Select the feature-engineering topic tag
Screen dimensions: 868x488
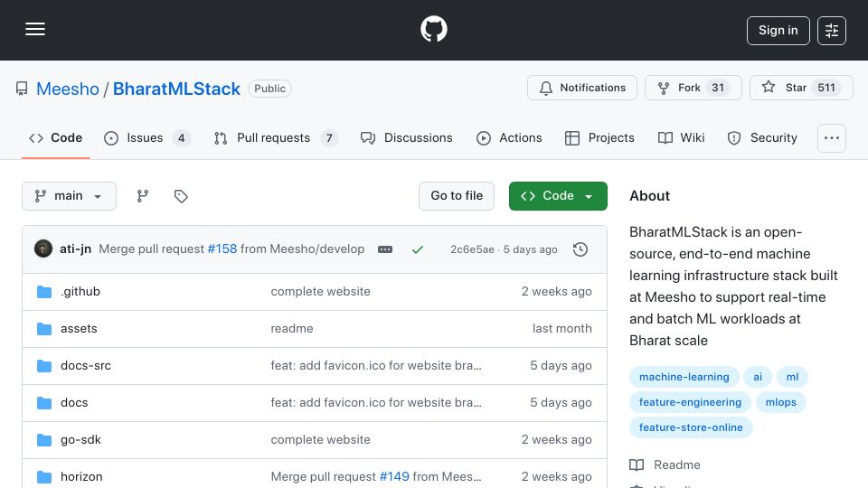pos(690,402)
